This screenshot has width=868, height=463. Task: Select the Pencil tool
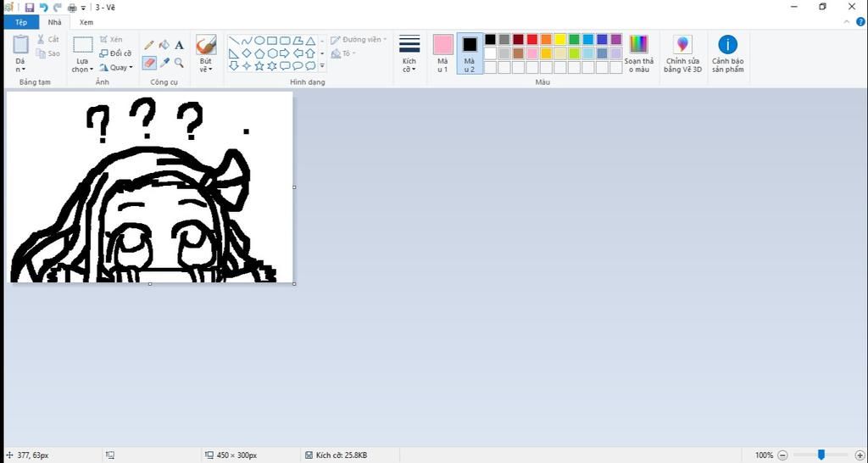pos(149,46)
